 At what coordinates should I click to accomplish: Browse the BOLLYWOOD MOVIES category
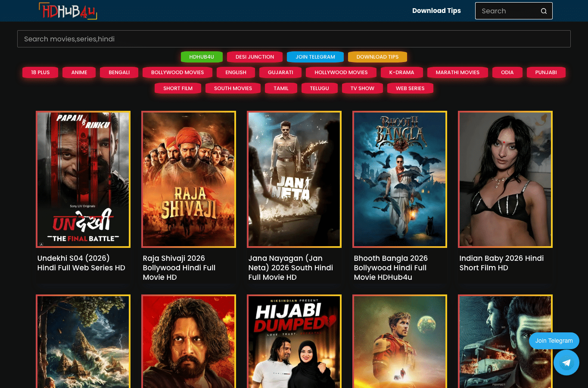[x=177, y=72]
